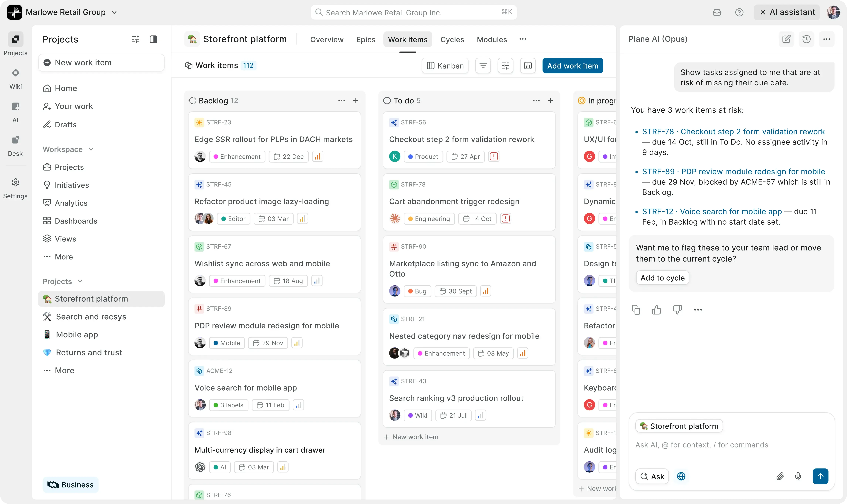Open the 22 Dec due date on STRF-23
This screenshot has height=504, width=847.
click(289, 157)
